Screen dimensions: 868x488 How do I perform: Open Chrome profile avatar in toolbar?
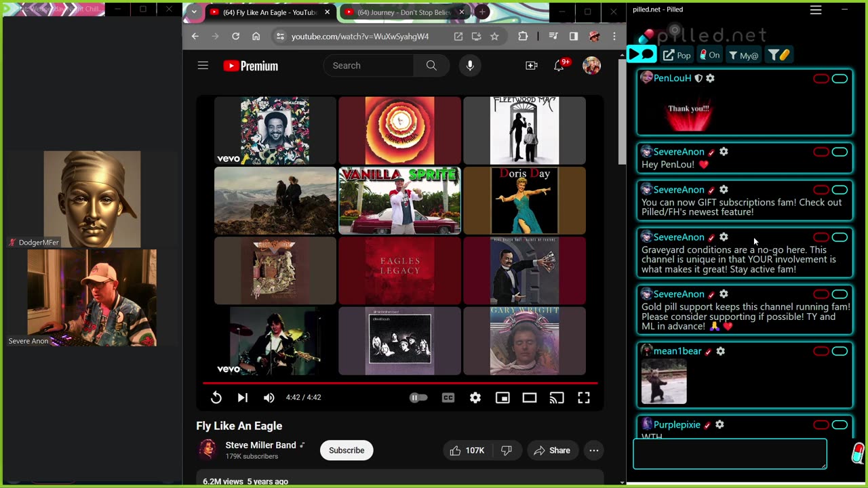(594, 37)
